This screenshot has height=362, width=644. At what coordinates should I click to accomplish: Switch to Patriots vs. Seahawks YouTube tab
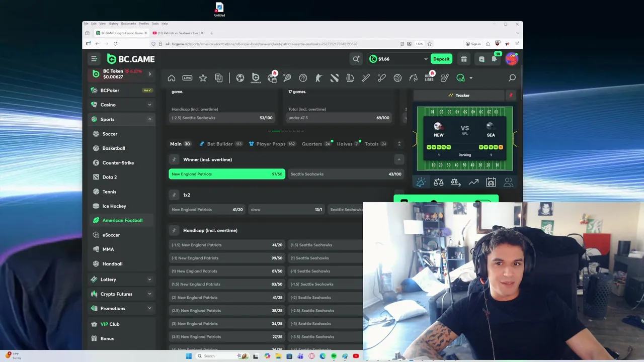[178, 33]
